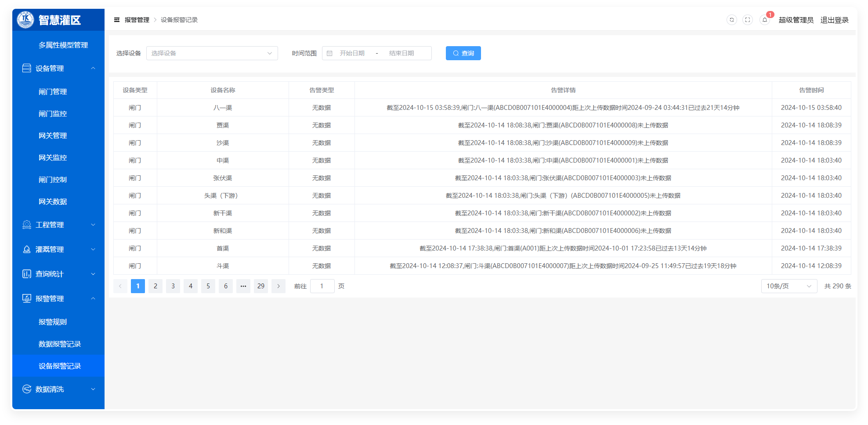Click the 前往 page number input field
868x425 pixels.
pos(322,286)
